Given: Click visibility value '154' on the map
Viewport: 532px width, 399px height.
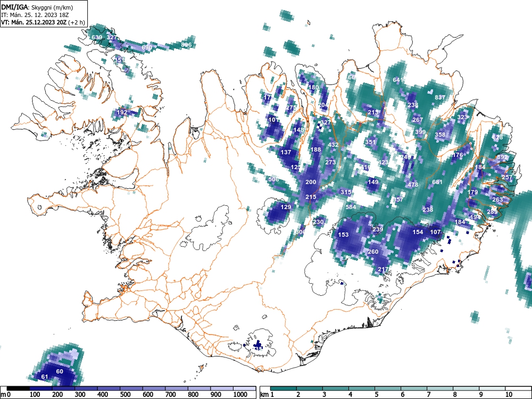Looking at the screenshot, I should click(418, 232).
